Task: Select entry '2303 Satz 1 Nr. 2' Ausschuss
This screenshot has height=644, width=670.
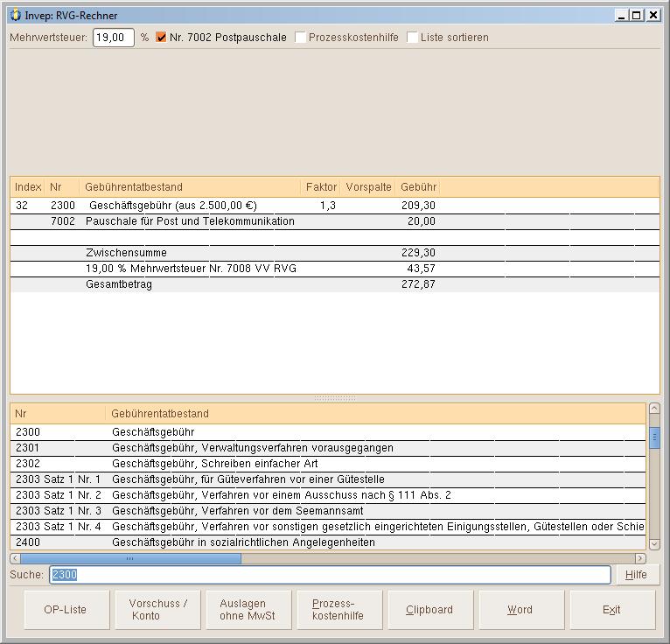Action: pyautogui.click(x=328, y=495)
